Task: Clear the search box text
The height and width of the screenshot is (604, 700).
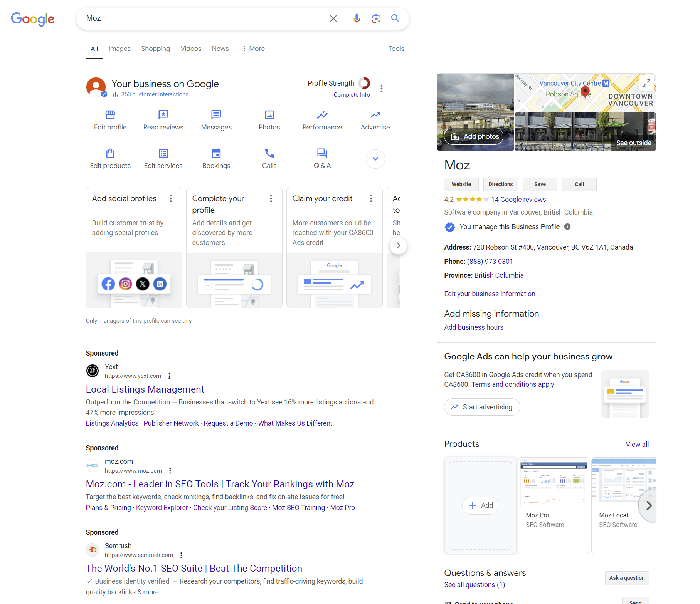Action: [x=333, y=18]
